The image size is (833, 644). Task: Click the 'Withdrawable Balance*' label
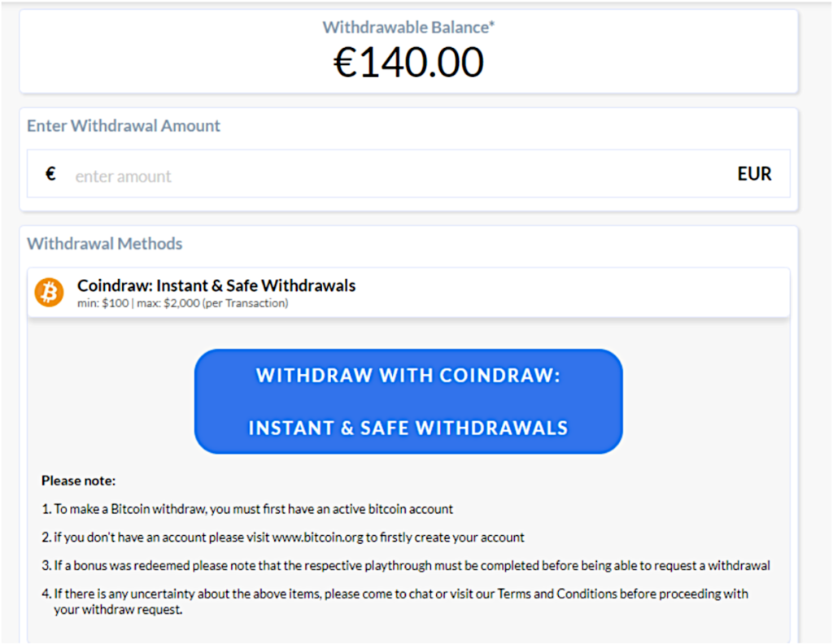408,27
